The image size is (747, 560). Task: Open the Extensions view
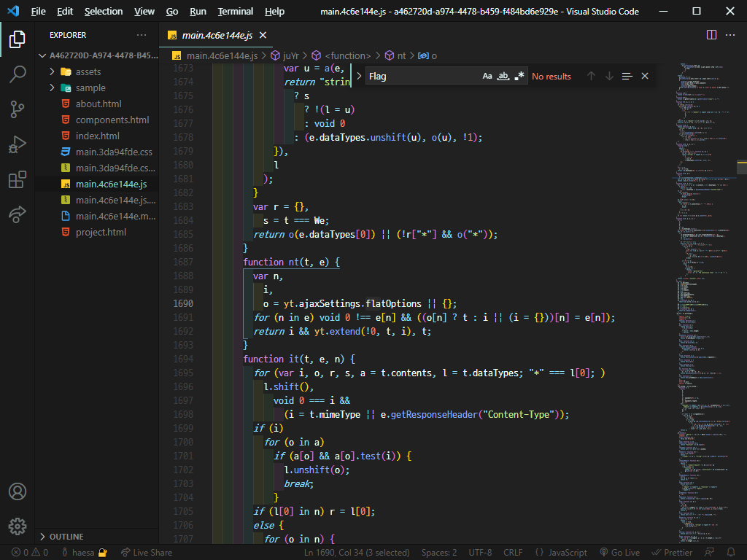tap(18, 179)
